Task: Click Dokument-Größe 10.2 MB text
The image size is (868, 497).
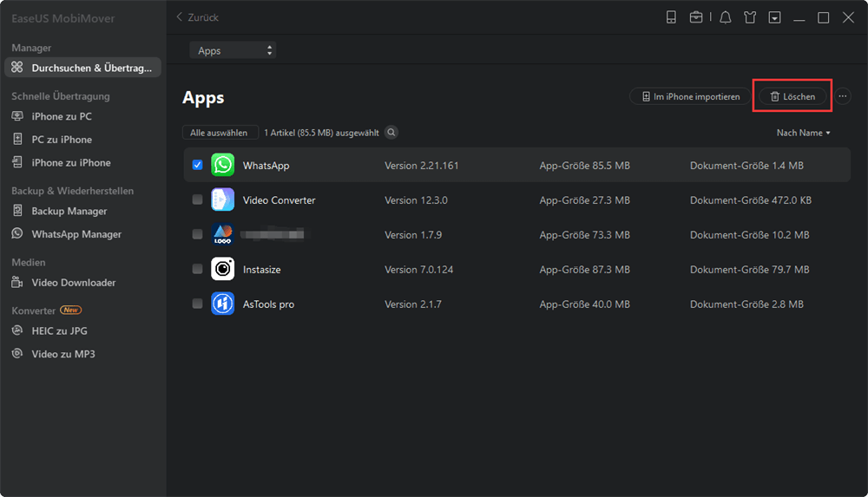Action: pos(750,235)
